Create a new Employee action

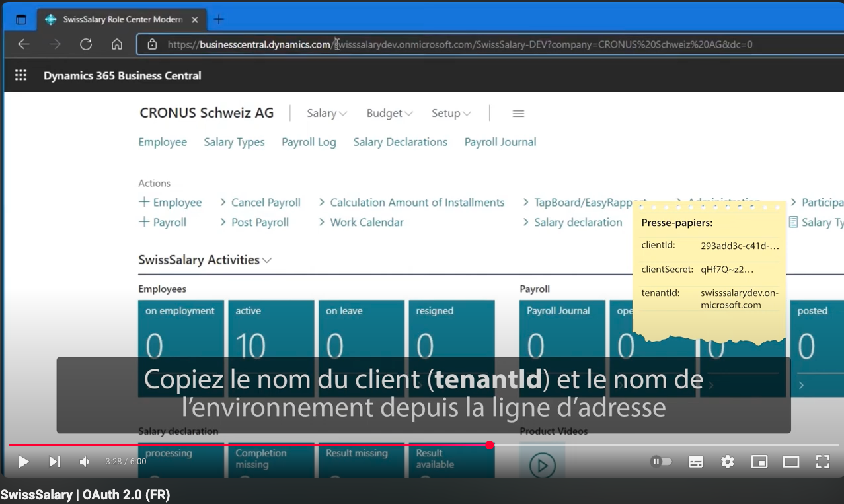coord(171,203)
